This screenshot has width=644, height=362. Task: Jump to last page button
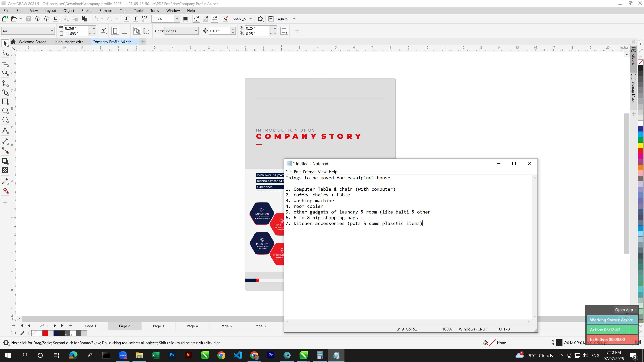pos(63,326)
